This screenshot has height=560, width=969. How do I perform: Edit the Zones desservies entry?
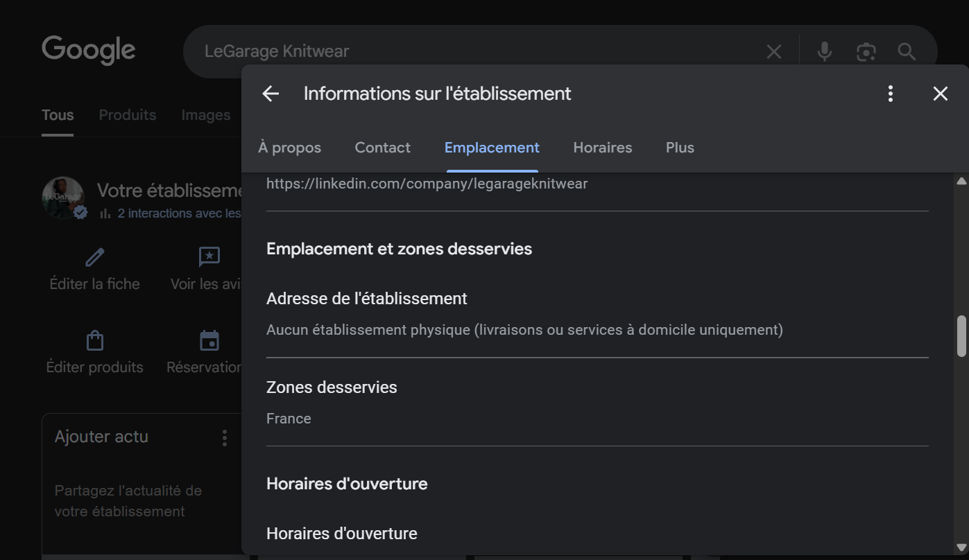pyautogui.click(x=597, y=403)
